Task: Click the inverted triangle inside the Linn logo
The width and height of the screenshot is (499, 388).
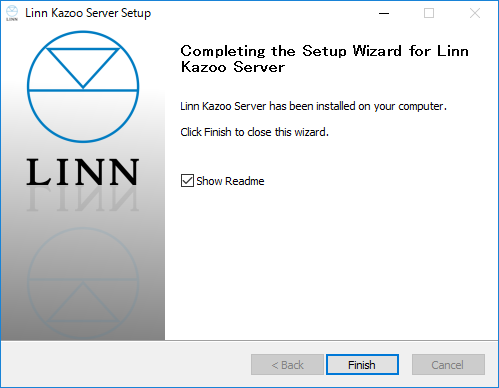Action: (83, 68)
